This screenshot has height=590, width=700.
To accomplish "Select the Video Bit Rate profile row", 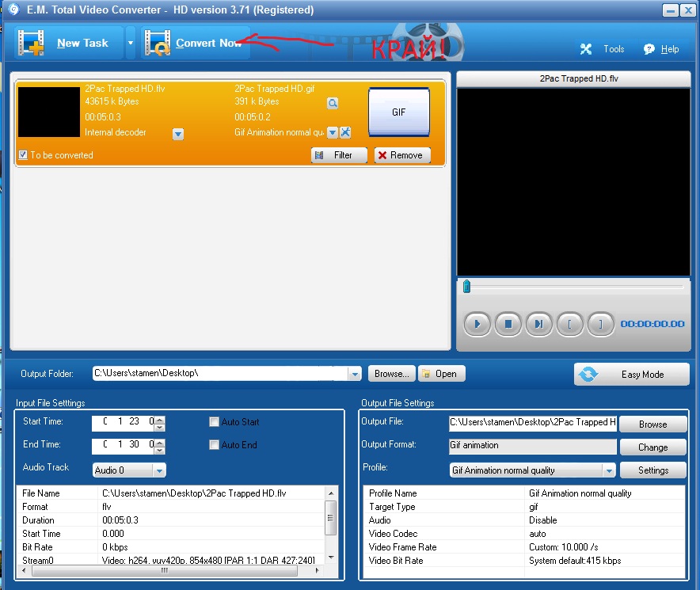I will coord(524,561).
